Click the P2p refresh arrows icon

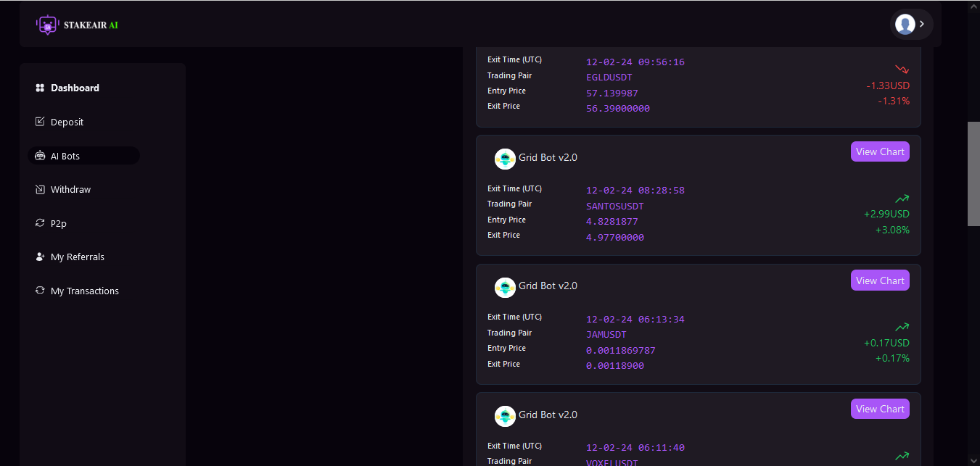[40, 223]
